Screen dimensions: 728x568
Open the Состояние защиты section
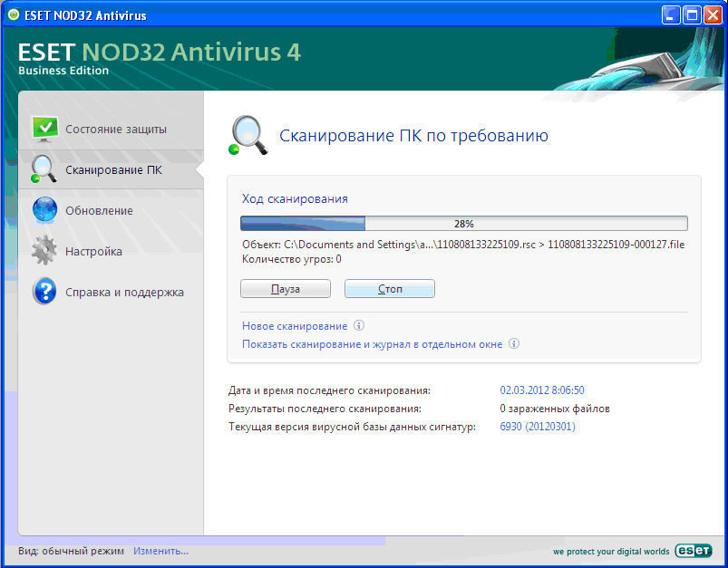[x=116, y=129]
